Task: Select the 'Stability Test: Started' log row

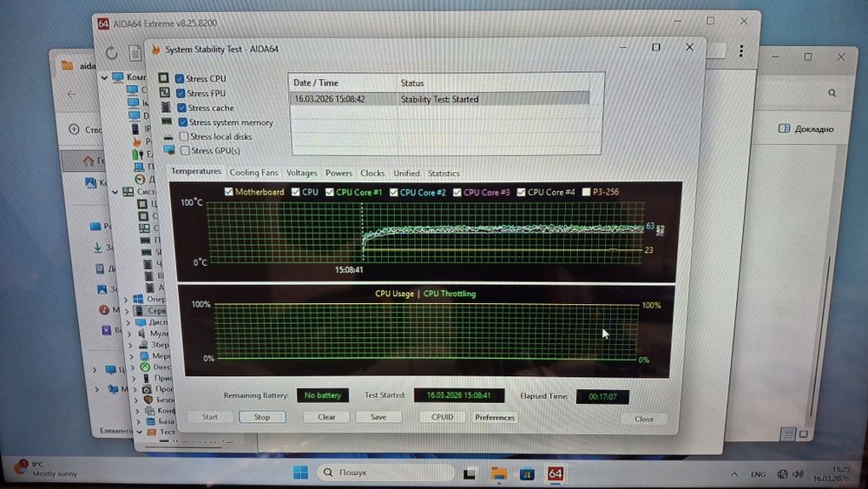Action: tap(439, 99)
